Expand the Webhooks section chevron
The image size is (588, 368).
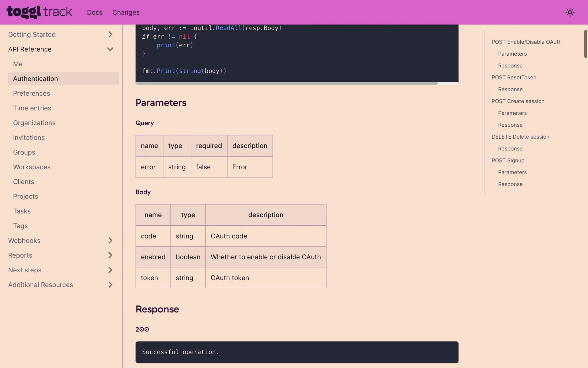[110, 240]
